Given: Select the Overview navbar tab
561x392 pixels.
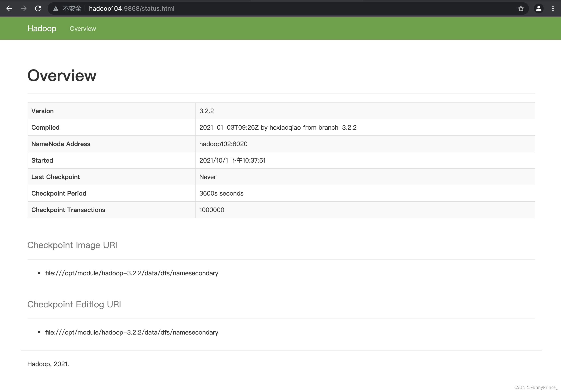Looking at the screenshot, I should pos(83,29).
